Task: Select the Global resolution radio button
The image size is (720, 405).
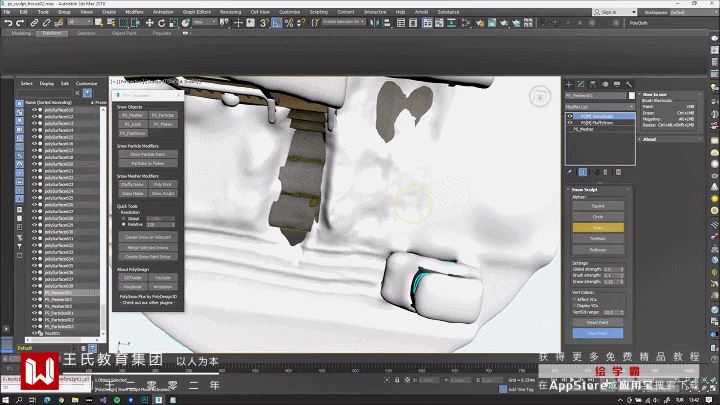Action: click(123, 219)
